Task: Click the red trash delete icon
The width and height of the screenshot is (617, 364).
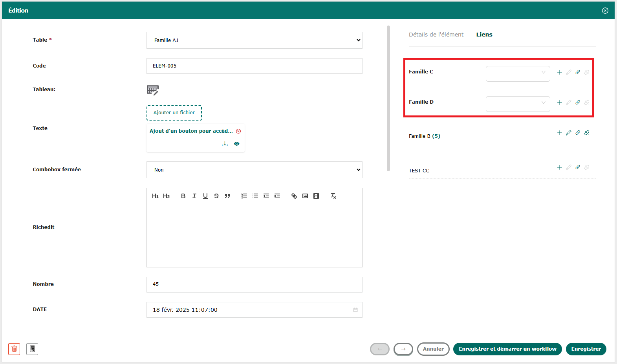Action: (14, 349)
